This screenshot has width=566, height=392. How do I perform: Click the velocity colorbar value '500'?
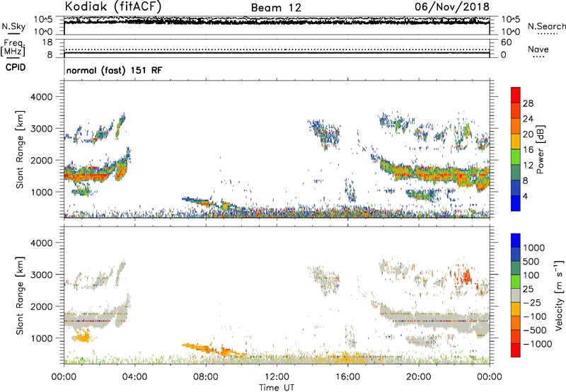pyautogui.click(x=531, y=261)
